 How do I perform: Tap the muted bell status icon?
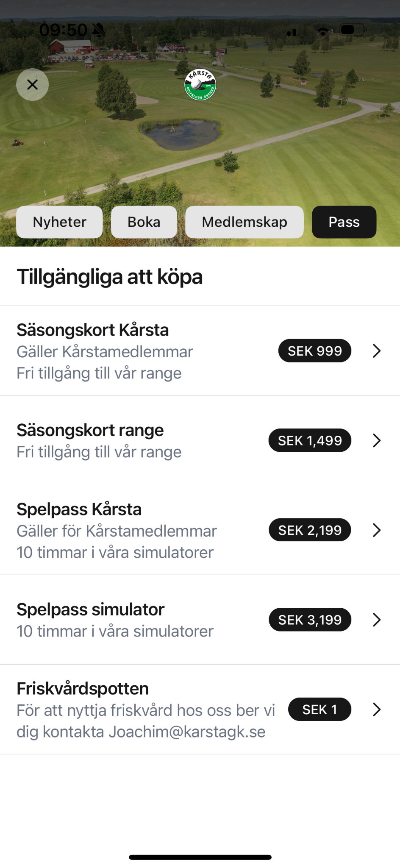click(x=99, y=30)
